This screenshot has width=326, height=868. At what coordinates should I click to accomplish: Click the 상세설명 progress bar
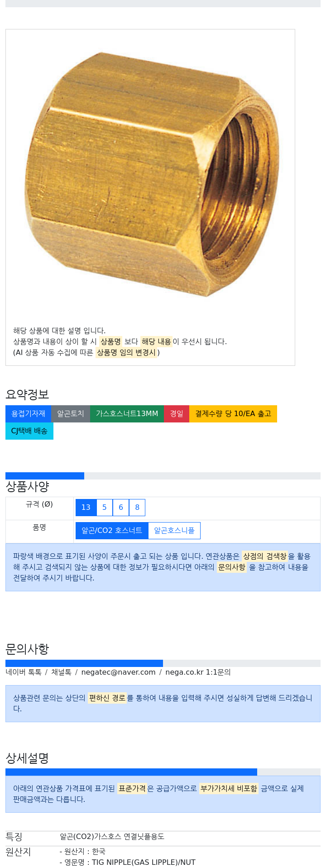163,772
